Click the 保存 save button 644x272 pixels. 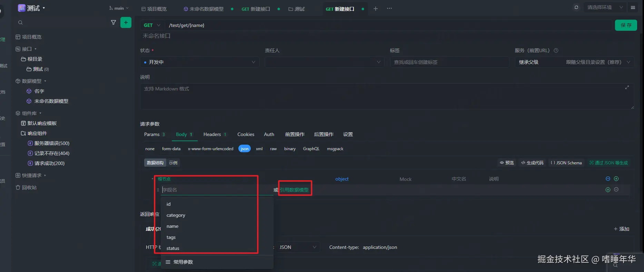[626, 25]
